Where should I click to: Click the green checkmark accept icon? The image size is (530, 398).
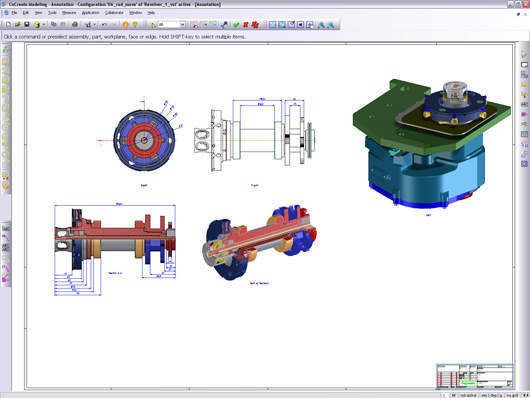236,25
